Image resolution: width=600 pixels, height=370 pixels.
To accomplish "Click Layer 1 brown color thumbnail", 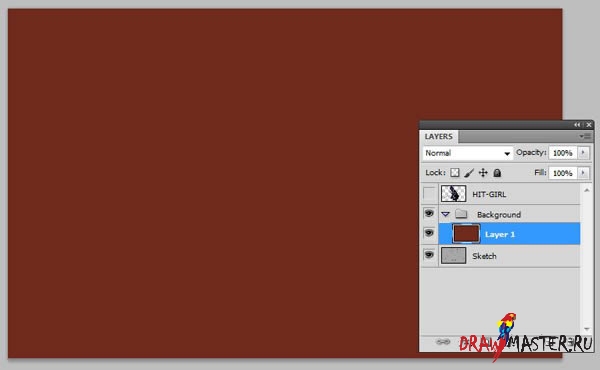I will tap(466, 233).
